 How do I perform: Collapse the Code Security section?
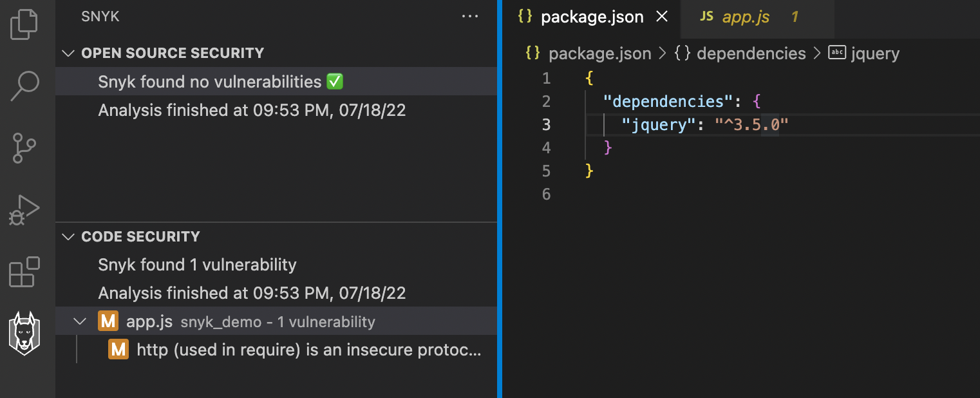[68, 237]
